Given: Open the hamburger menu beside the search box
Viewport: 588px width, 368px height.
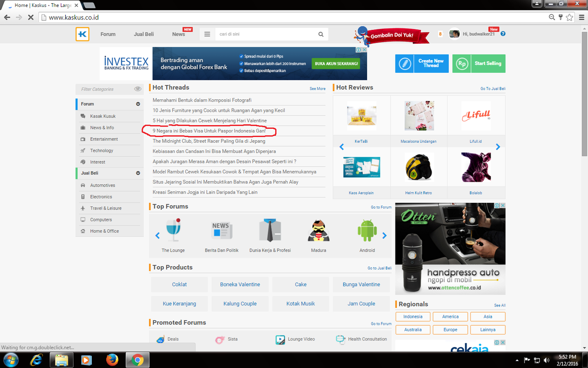Looking at the screenshot, I should point(207,34).
